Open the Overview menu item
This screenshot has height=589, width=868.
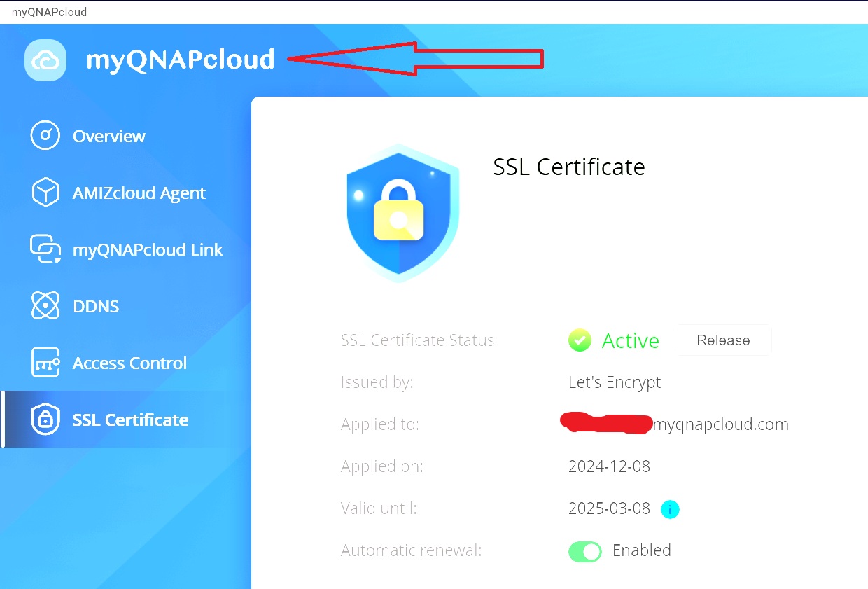click(x=109, y=136)
